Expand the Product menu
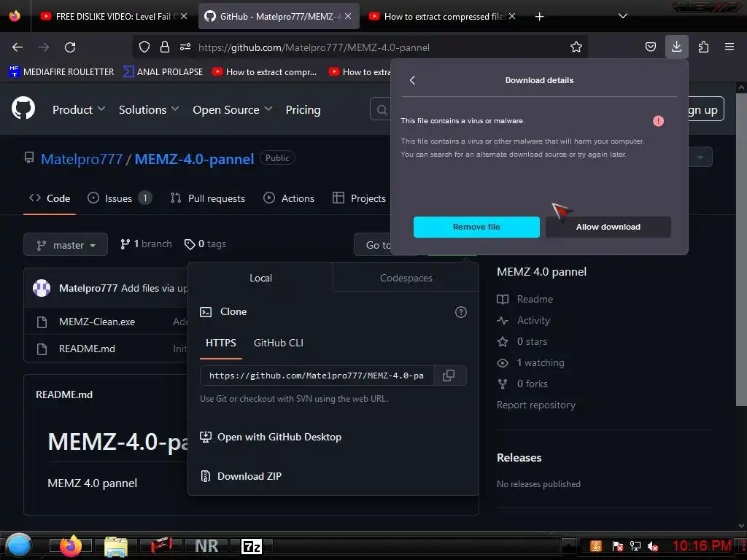747x560 pixels. 79,109
